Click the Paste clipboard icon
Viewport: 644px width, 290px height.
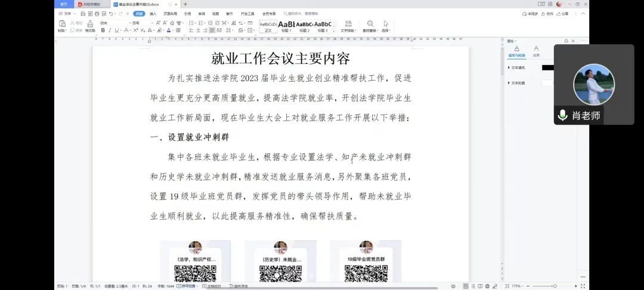tap(61, 24)
